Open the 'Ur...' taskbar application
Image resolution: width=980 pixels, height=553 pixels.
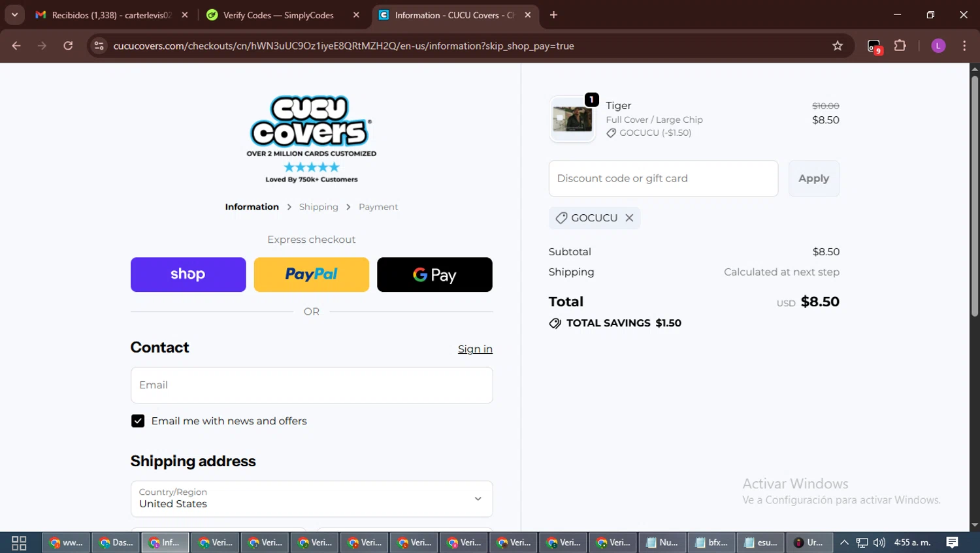coord(810,543)
